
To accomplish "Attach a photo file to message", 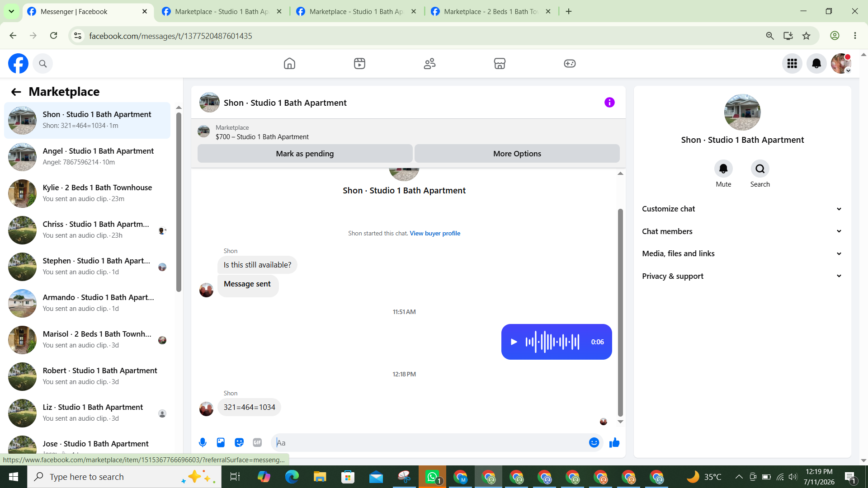I will (221, 443).
